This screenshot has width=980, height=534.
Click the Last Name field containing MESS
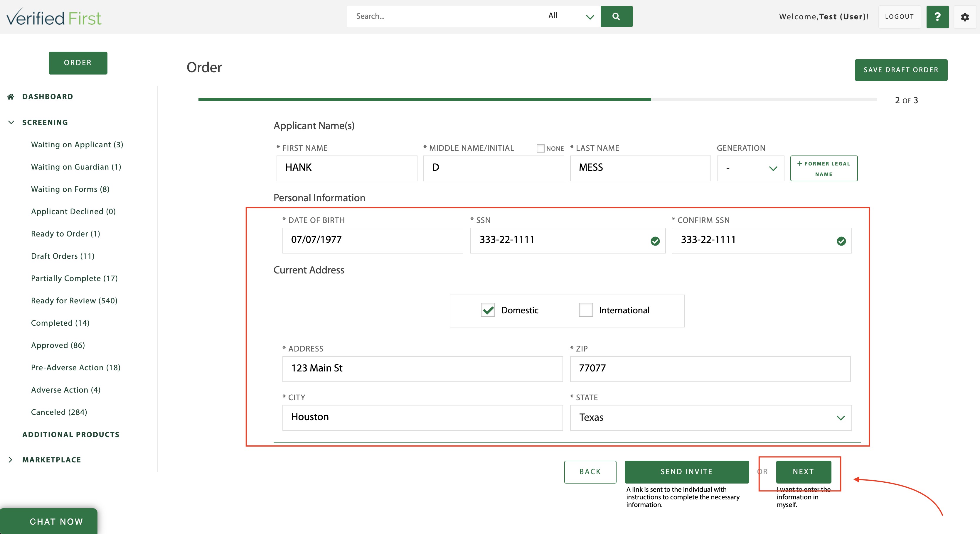[640, 168]
